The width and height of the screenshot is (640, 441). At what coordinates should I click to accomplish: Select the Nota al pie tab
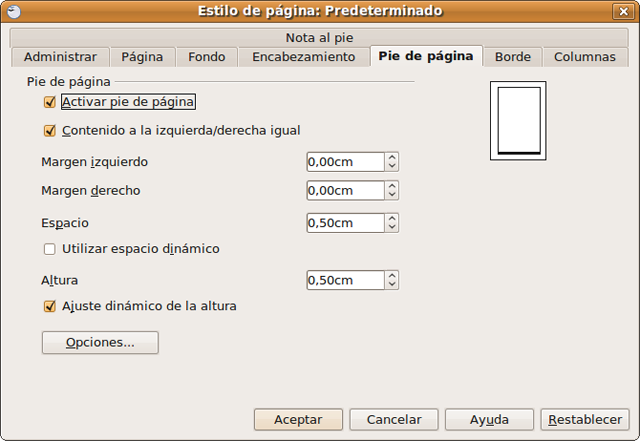click(320, 38)
